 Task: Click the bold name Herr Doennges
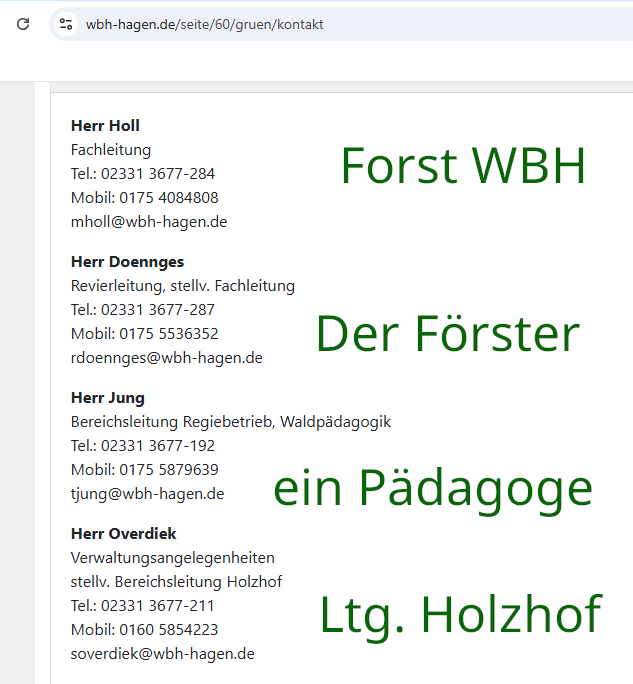[127, 262]
